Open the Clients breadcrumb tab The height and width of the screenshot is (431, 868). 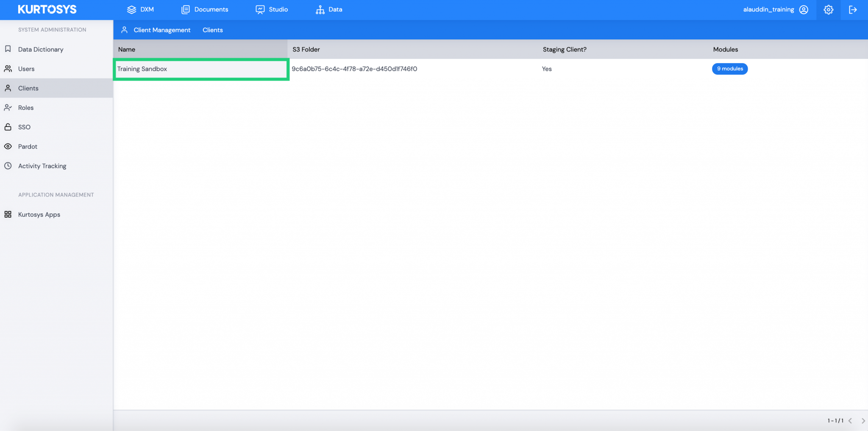[212, 30]
